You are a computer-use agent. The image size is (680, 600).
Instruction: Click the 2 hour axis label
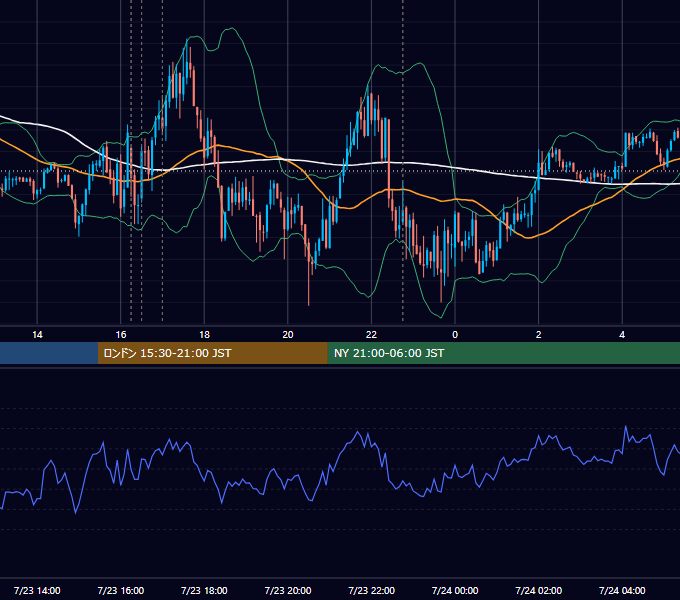click(539, 335)
